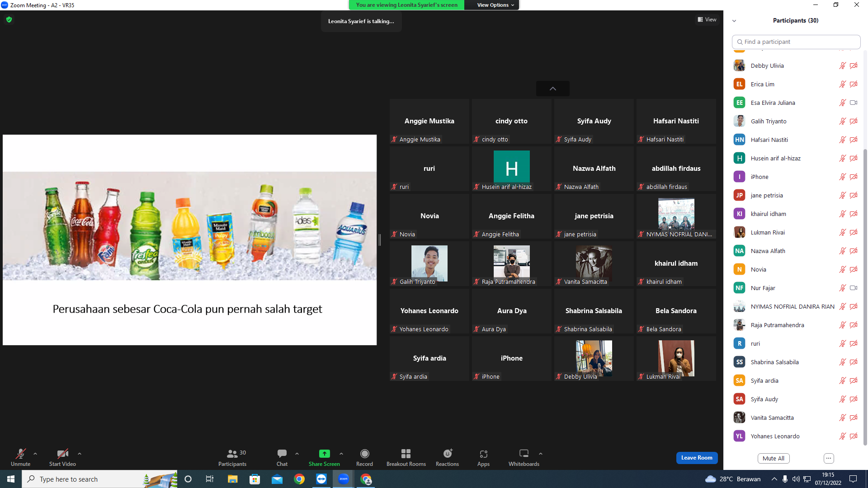868x488 pixels.
Task: Open TeamViewer from the taskbar
Action: click(x=321, y=479)
